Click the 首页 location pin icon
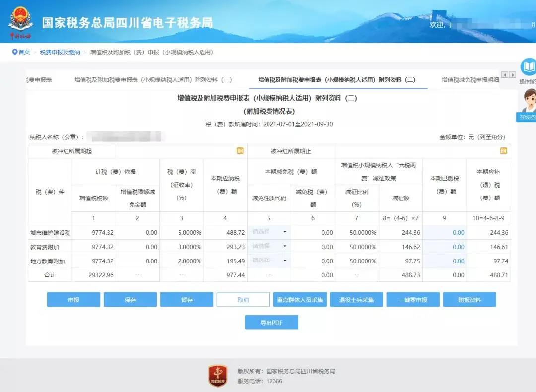The height and width of the screenshot is (392, 536). pyautogui.click(x=15, y=52)
